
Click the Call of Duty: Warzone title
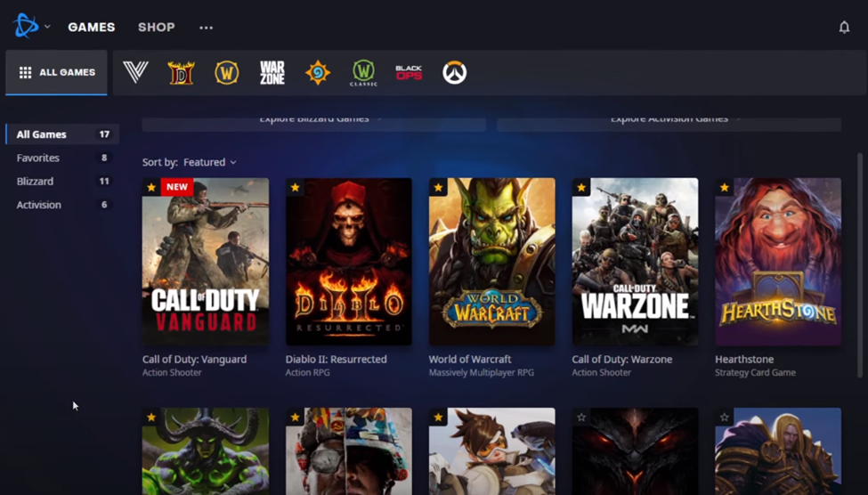[x=621, y=360]
